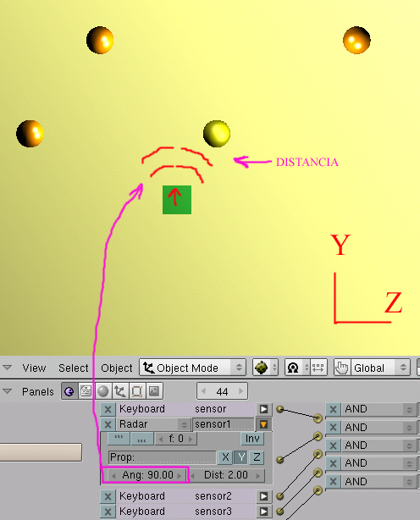The width and height of the screenshot is (420, 520).
Task: Expand Keyboard sensor2 details
Action: 263,496
